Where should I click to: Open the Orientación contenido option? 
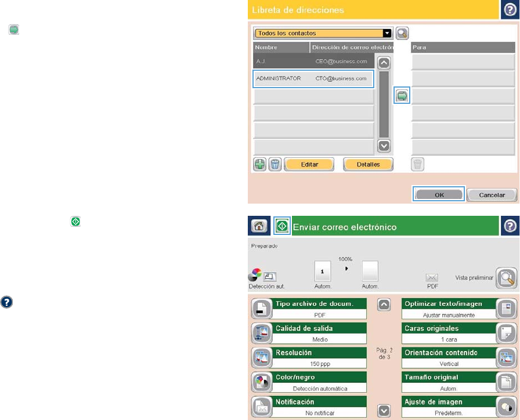tap(449, 358)
